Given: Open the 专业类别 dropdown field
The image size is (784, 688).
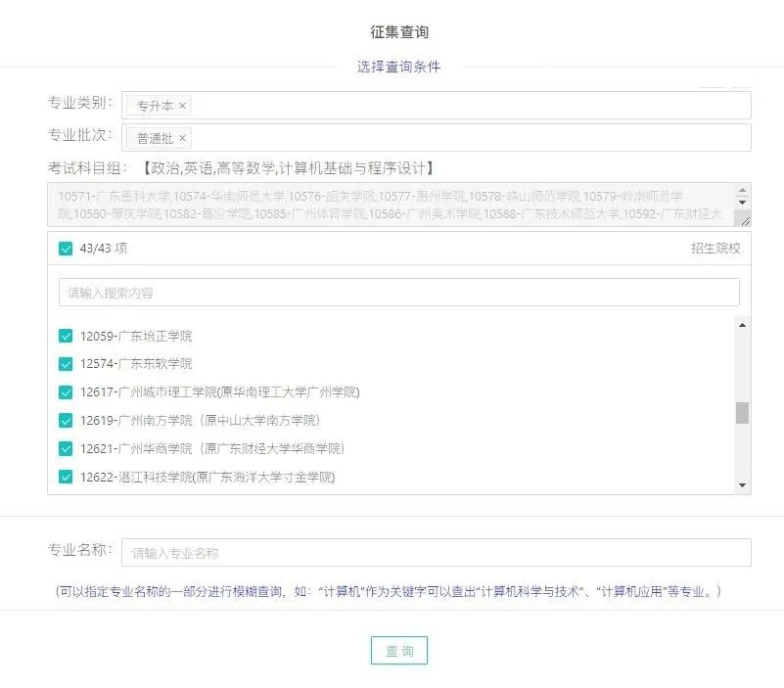Looking at the screenshot, I should pyautogui.click(x=470, y=106).
